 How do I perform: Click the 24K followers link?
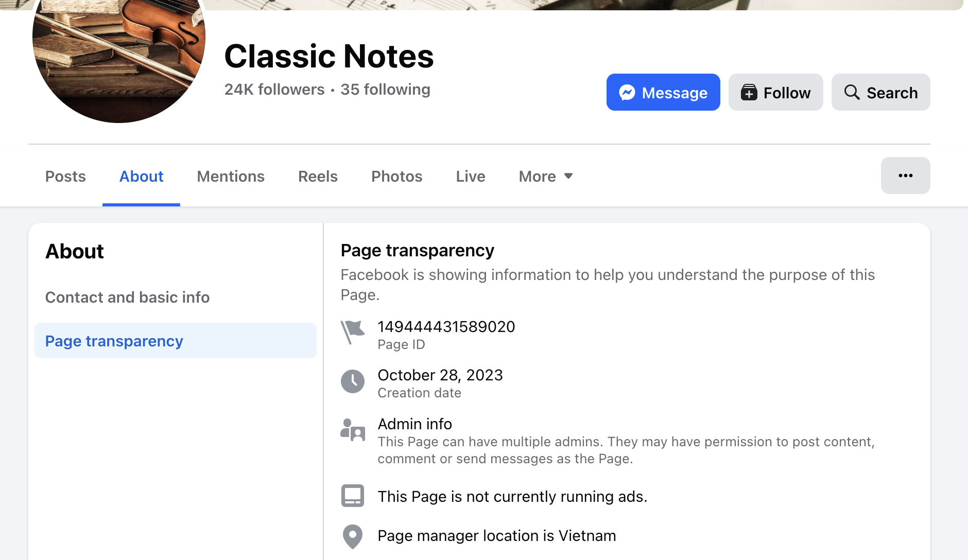[x=274, y=90]
